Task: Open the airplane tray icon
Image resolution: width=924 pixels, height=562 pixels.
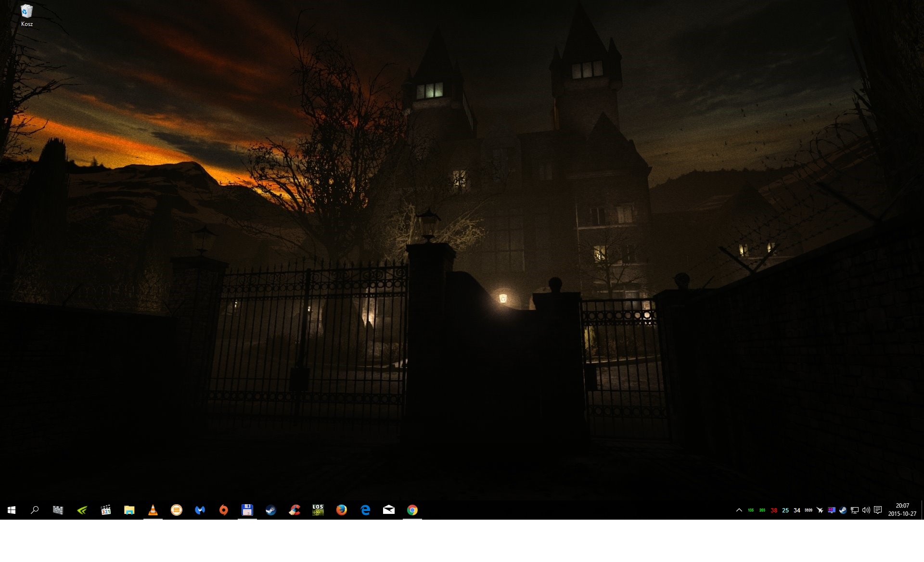Action: [820, 510]
